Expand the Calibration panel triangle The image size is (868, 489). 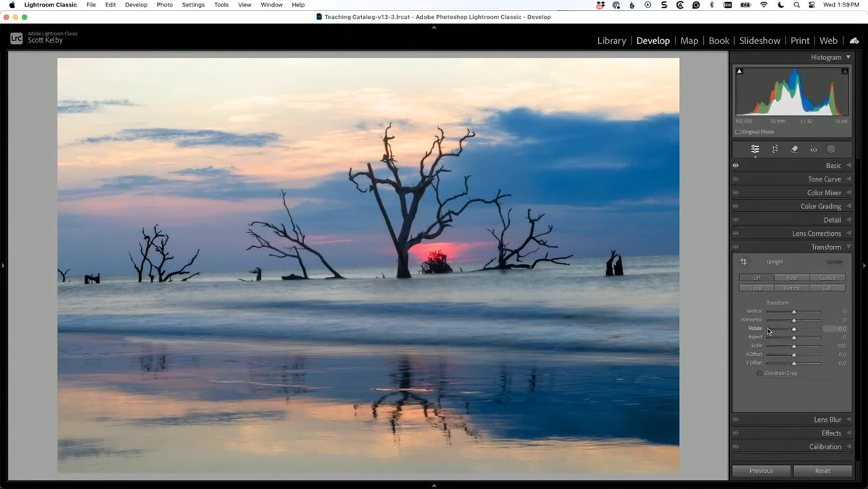click(848, 447)
